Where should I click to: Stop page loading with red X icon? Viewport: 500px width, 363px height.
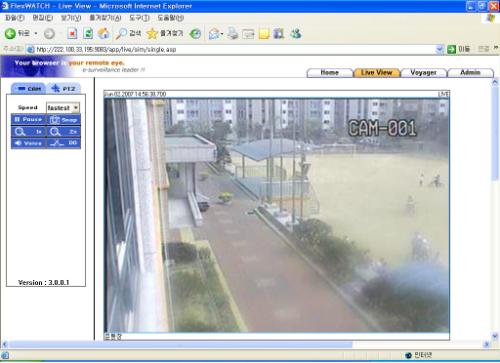(72, 33)
